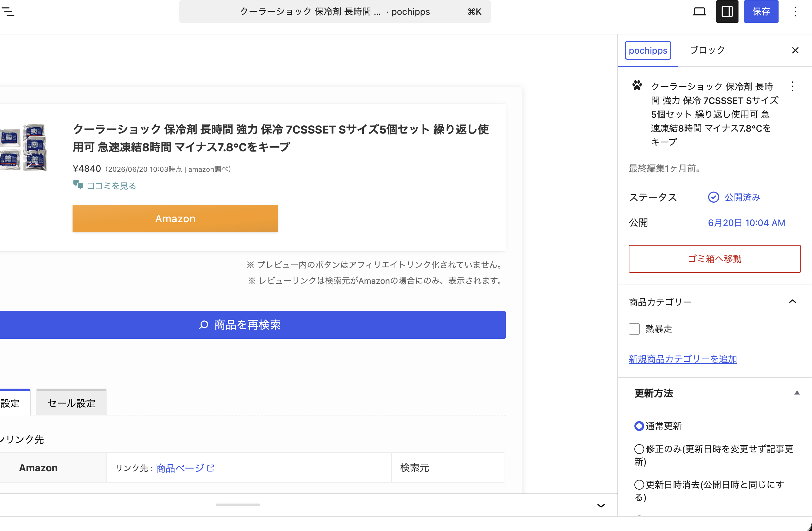Click 新規商品カテゴリーを追加 link
The width and height of the screenshot is (812, 531).
tap(682, 359)
